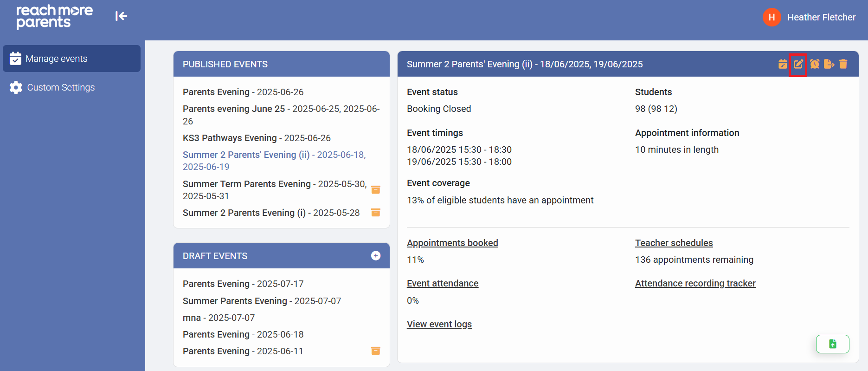Open the Appointments booked link
This screenshot has width=868, height=371.
coord(452,243)
